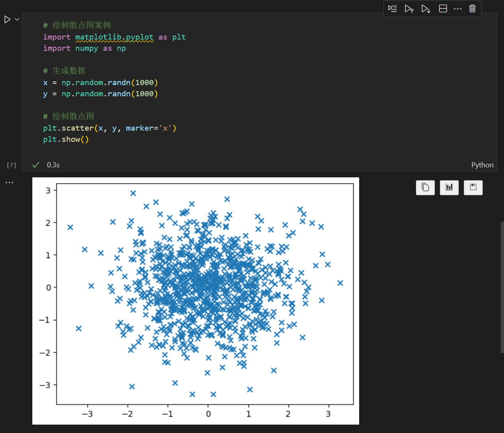Click the 'import numpy as np' line
This screenshot has width=504, height=433.
click(x=85, y=48)
